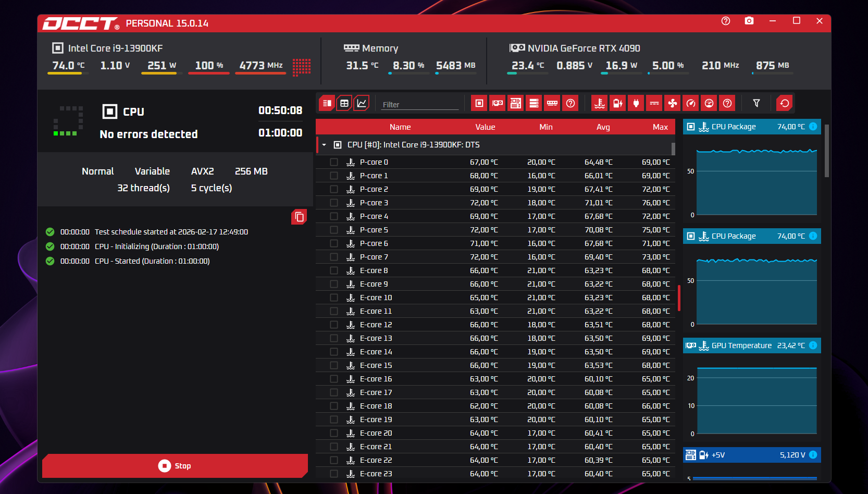The width and height of the screenshot is (868, 494).
Task: Toggle the power plug sensor filter icon
Action: click(636, 103)
